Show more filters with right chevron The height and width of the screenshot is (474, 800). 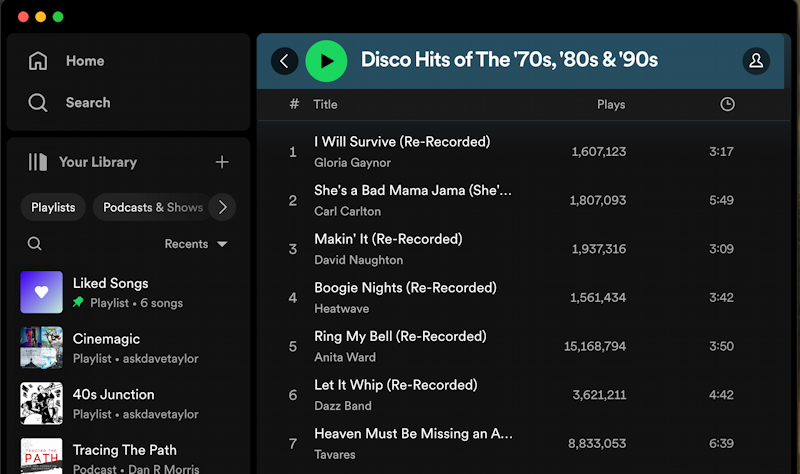(222, 207)
